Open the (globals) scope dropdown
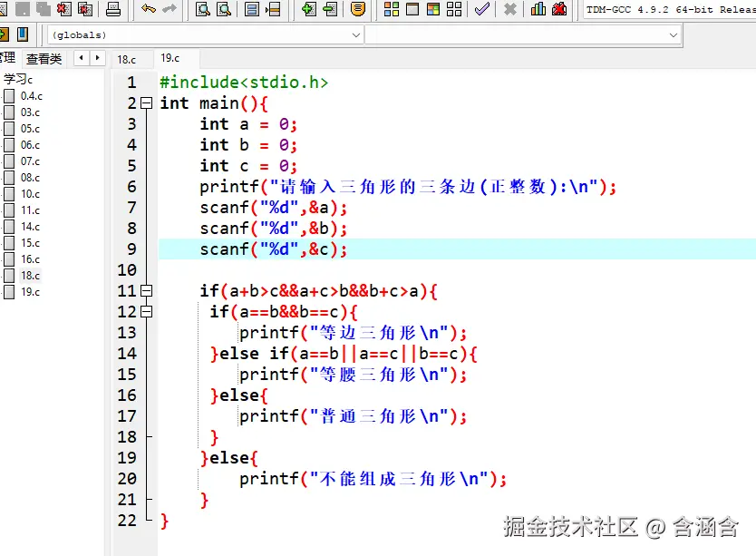 click(205, 35)
